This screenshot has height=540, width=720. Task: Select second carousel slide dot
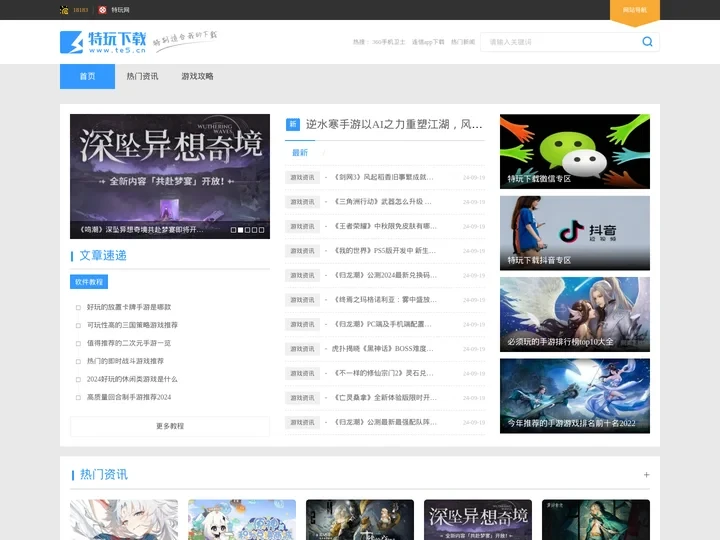240,230
